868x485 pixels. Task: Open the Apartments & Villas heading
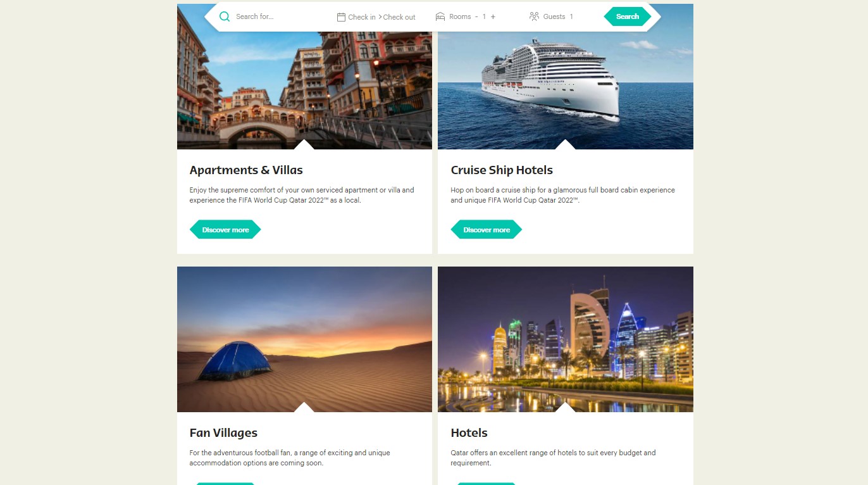click(x=246, y=170)
